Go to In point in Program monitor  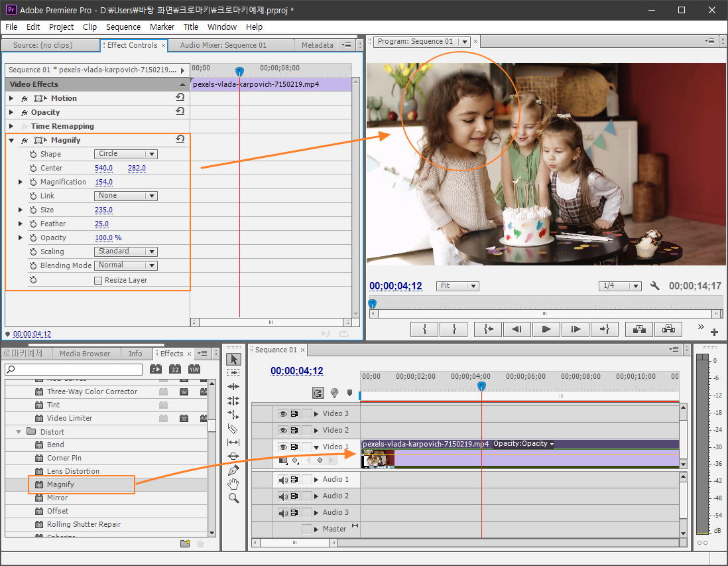click(489, 329)
